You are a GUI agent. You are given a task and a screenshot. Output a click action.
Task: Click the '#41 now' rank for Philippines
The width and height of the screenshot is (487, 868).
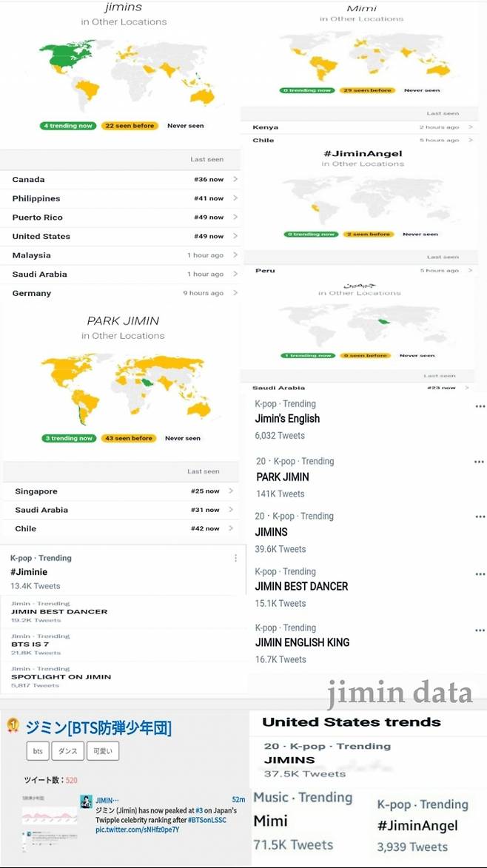[209, 198]
